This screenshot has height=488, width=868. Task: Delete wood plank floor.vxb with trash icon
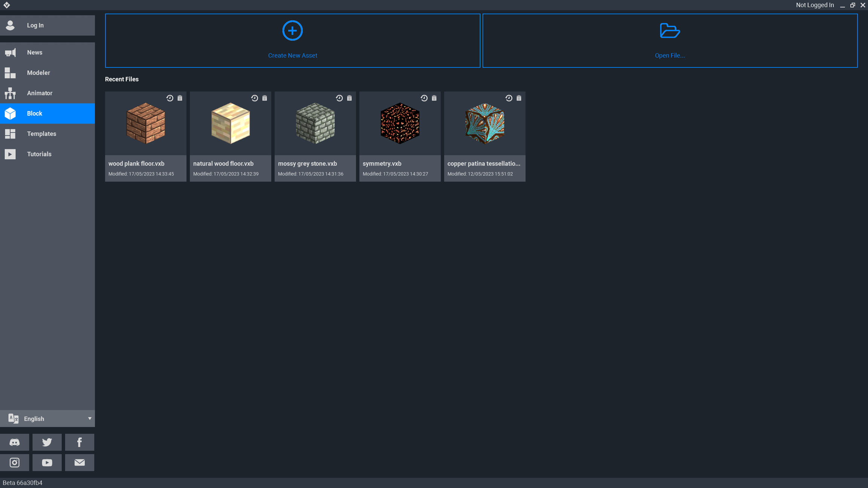180,98
